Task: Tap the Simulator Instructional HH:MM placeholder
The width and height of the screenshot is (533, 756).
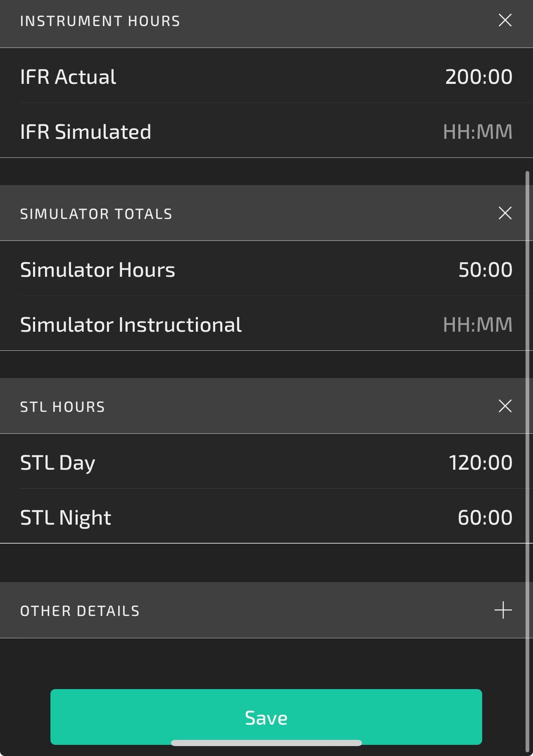Action: click(x=478, y=325)
